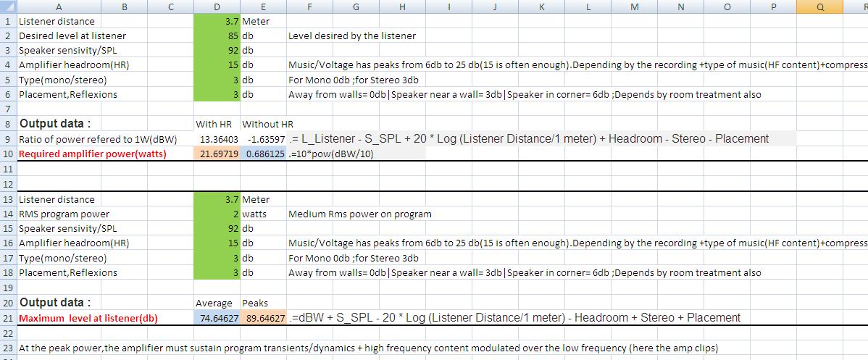
Task: Click 'Amplifier headroom(HR)' label in row 4
Action: [x=73, y=64]
